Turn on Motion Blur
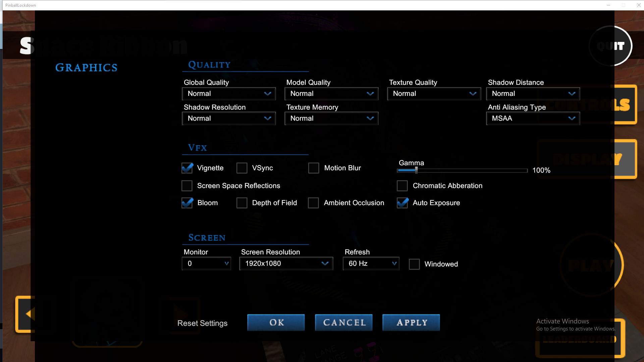The image size is (644, 362). pyautogui.click(x=314, y=168)
